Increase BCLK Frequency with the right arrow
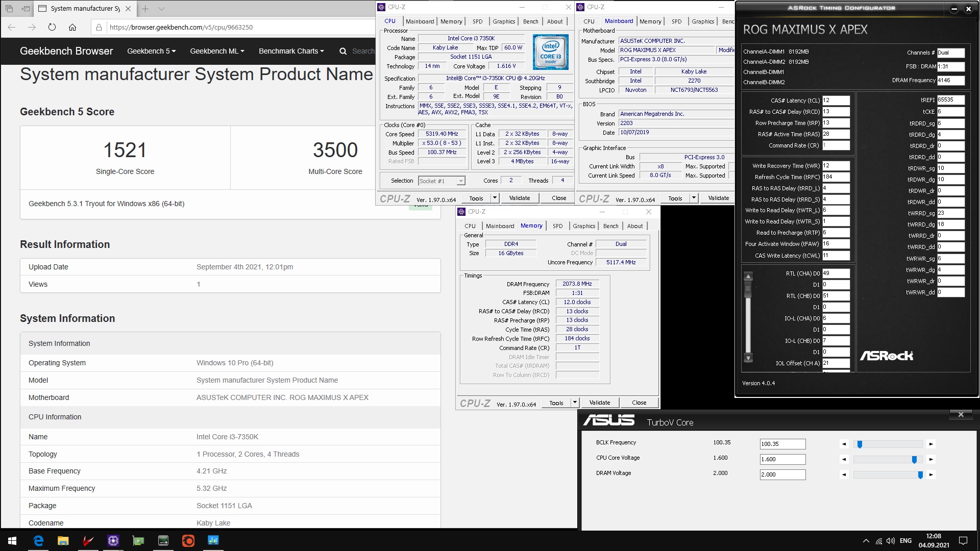This screenshot has height=551, width=980. (931, 444)
